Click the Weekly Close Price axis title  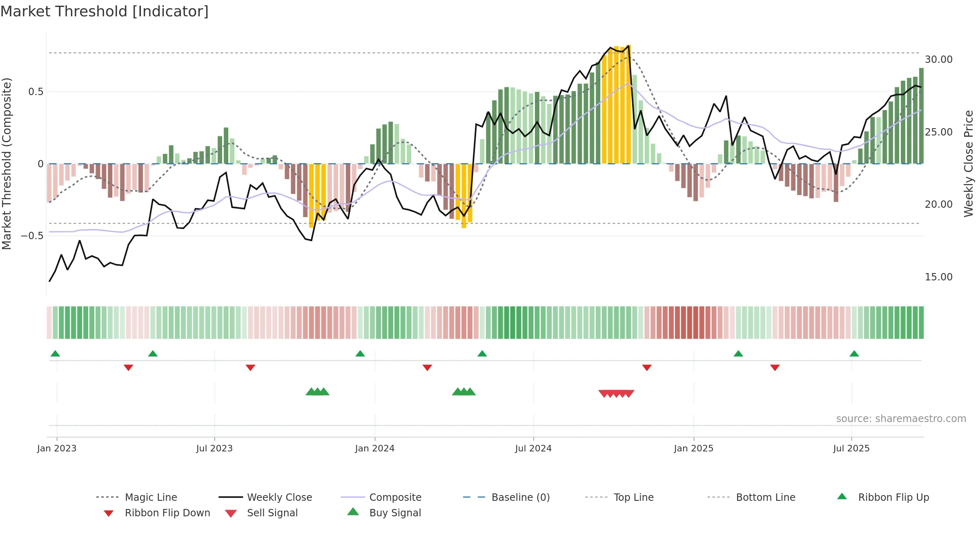pyautogui.click(x=969, y=164)
